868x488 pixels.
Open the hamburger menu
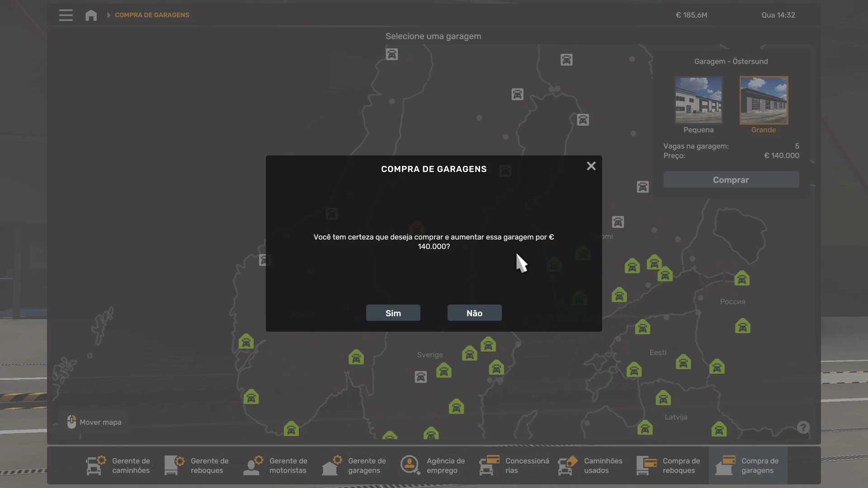coord(66,15)
